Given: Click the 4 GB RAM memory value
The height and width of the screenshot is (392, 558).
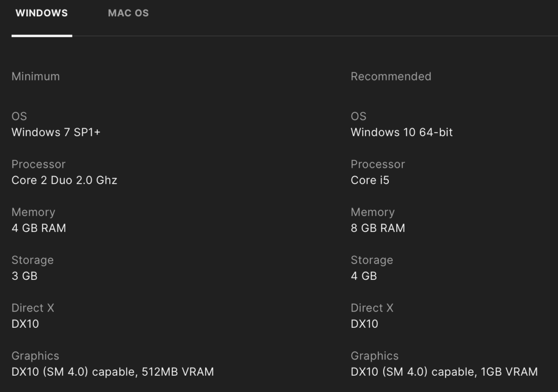Looking at the screenshot, I should (x=39, y=228).
